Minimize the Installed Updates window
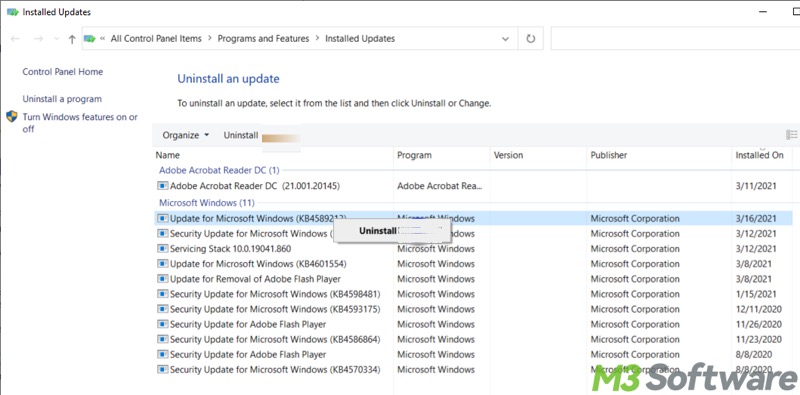Screen dimensions: 800x395 (x=763, y=11)
